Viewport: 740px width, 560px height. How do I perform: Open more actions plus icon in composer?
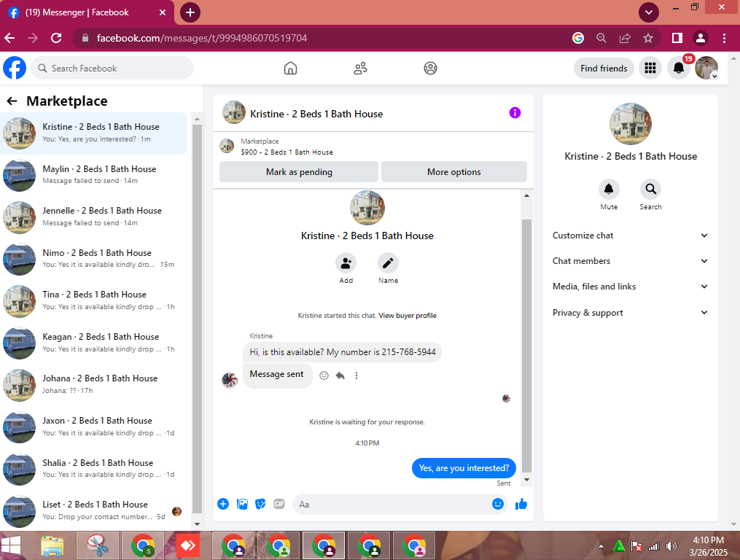(x=223, y=505)
